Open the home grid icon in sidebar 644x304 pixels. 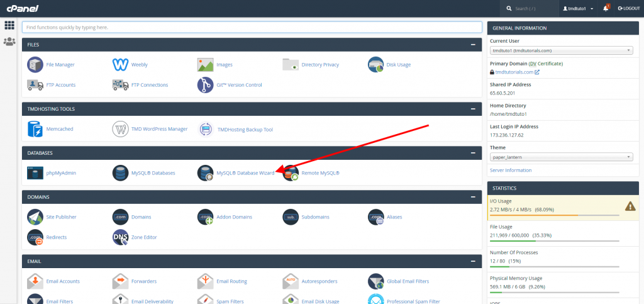[9, 25]
